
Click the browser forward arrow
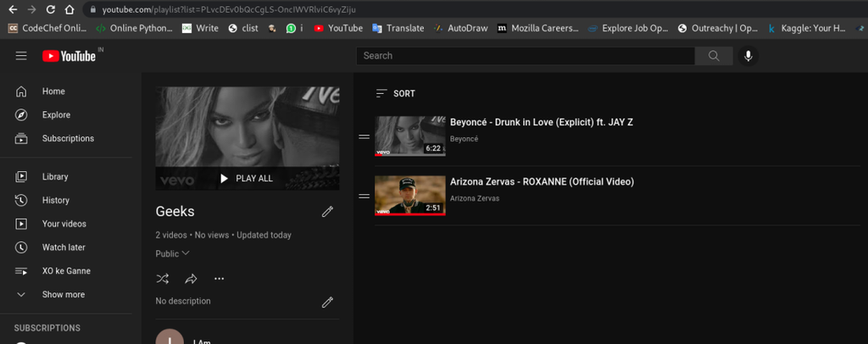coord(31,9)
